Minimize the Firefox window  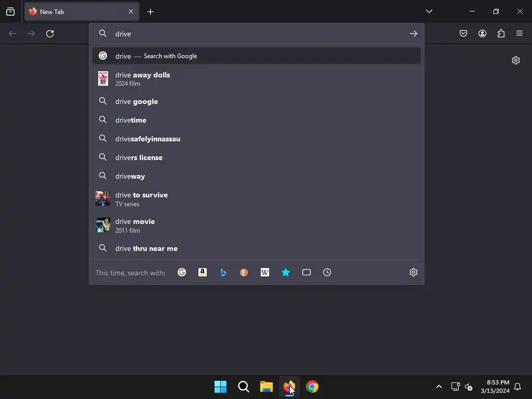click(472, 11)
